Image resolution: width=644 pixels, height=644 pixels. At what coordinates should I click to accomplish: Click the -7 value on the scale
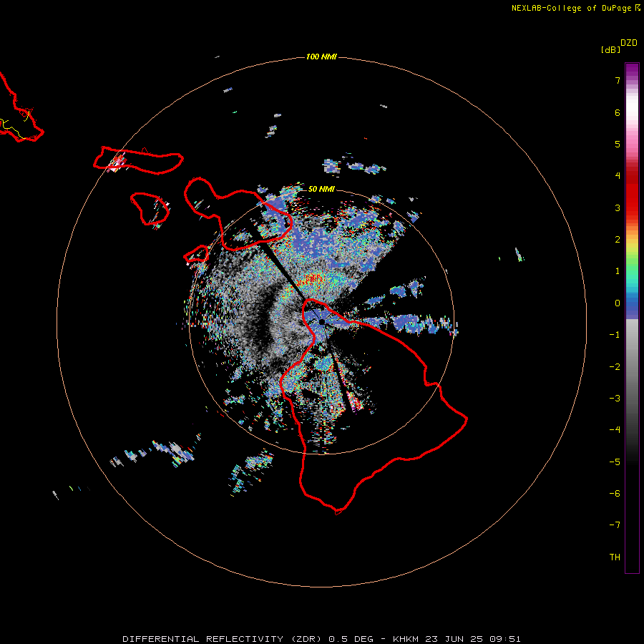coord(615,525)
